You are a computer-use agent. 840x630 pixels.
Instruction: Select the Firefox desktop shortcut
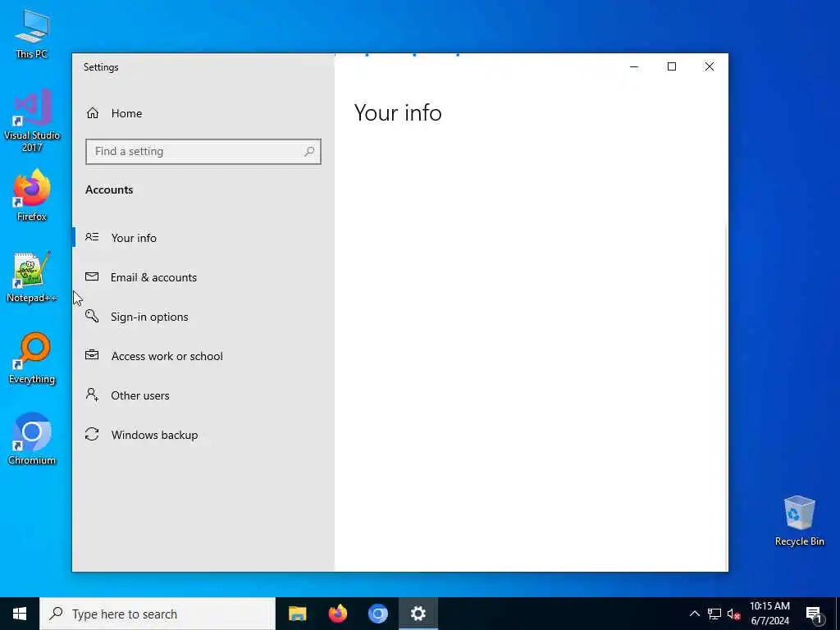click(x=32, y=195)
